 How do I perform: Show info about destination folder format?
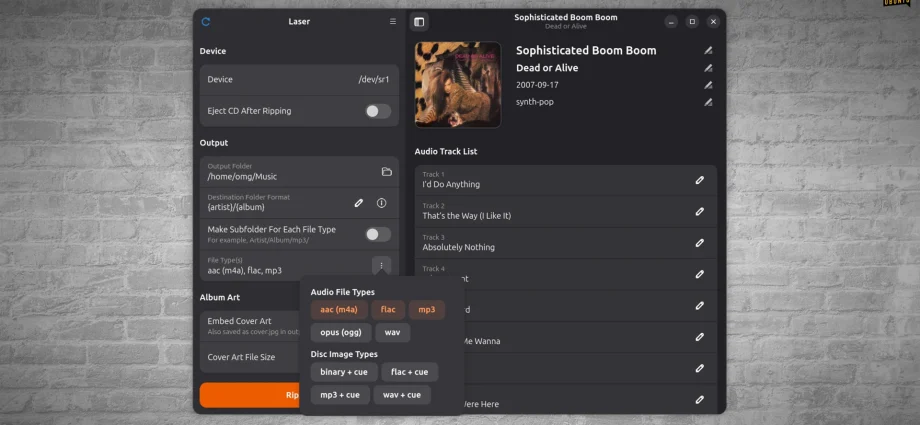(x=381, y=203)
